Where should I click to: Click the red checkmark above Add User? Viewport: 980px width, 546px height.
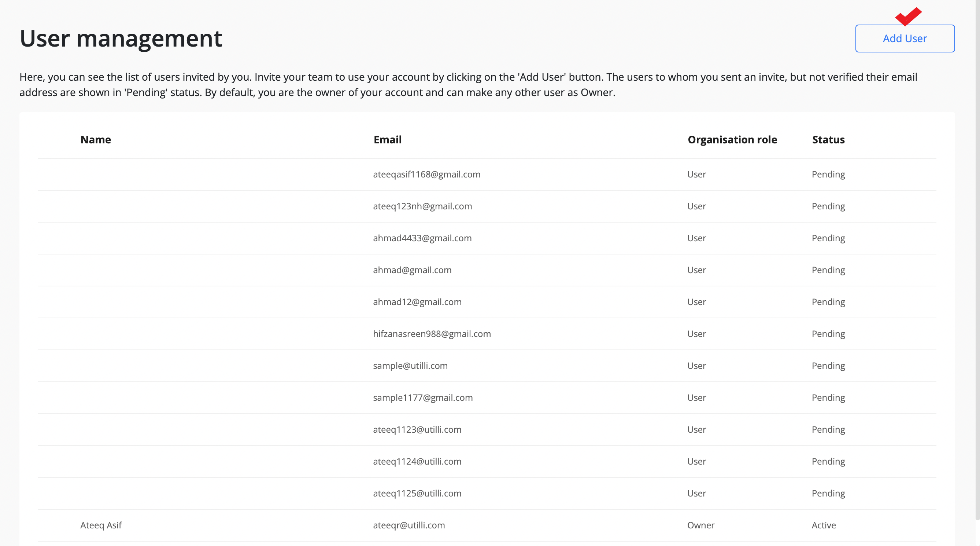(x=908, y=17)
